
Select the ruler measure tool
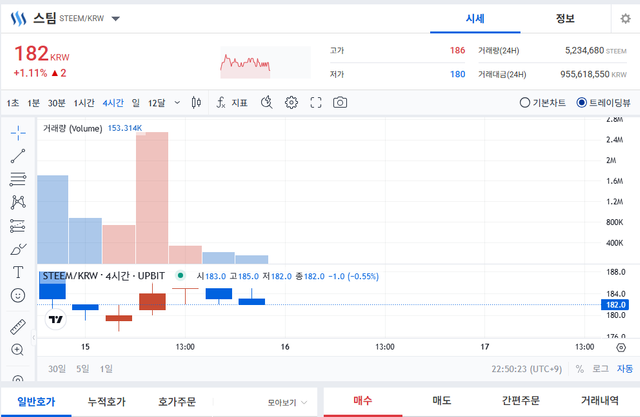pyautogui.click(x=18, y=327)
